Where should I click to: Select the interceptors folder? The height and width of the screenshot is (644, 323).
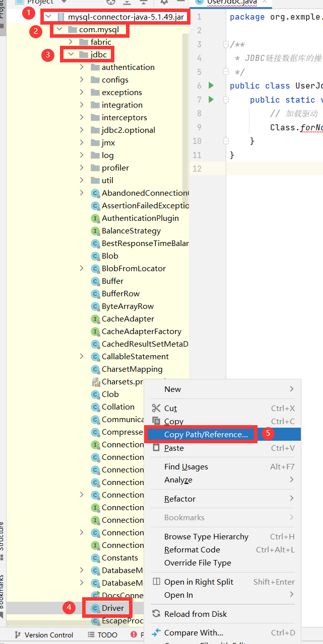click(x=124, y=117)
